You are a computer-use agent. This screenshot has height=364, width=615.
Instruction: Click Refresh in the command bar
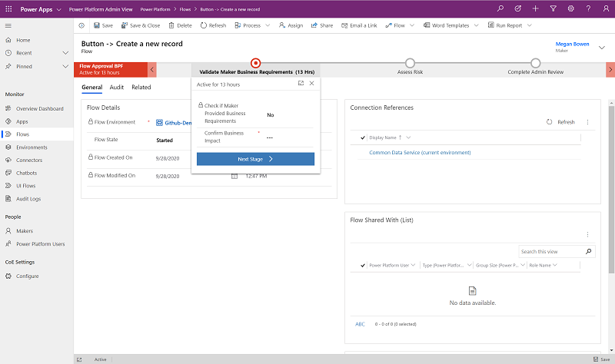coord(213,25)
